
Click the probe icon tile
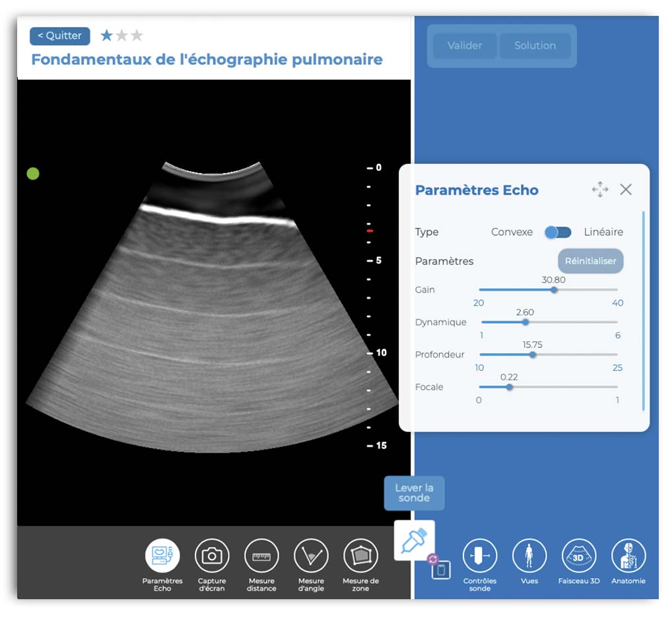point(415,540)
